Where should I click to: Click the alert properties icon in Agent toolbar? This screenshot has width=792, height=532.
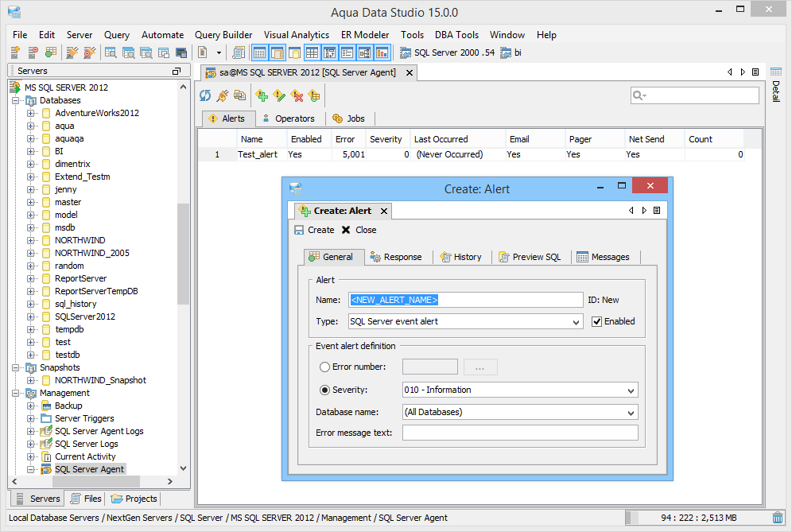(x=314, y=95)
